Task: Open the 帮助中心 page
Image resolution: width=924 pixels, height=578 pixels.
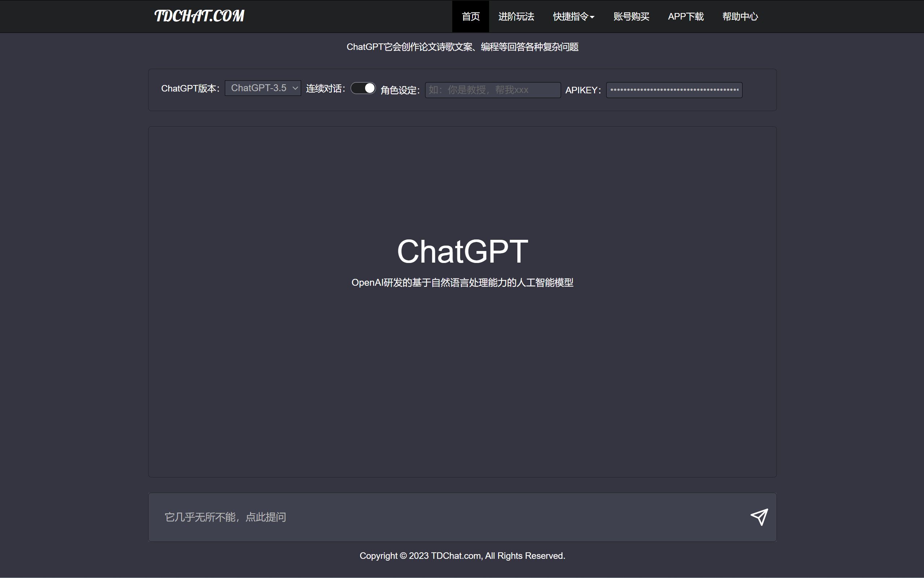Action: (740, 16)
